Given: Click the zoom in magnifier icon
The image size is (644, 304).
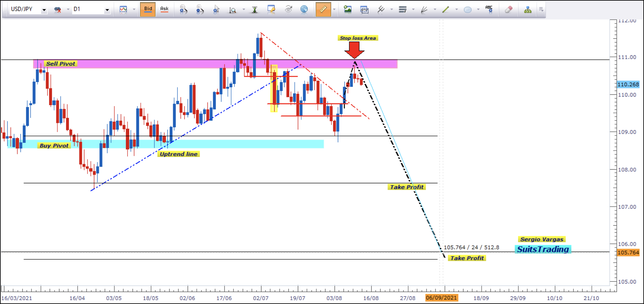Looking at the screenshot, I should (183, 9).
